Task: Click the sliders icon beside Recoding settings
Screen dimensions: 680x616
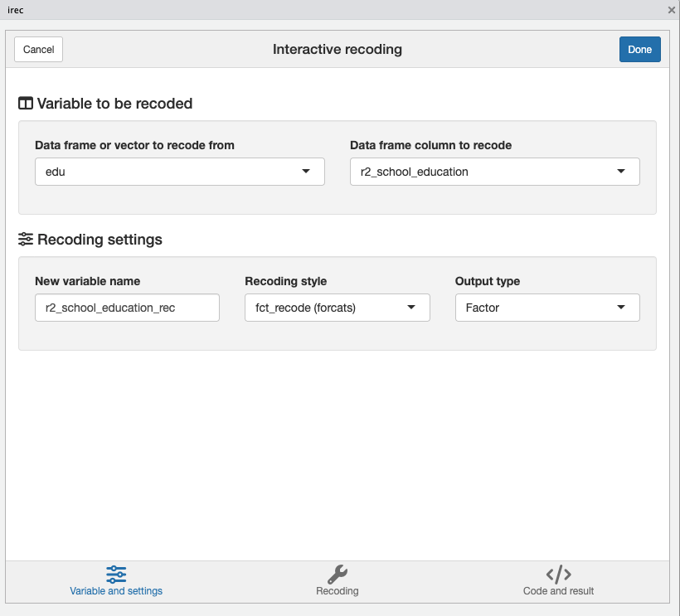Action: click(x=25, y=239)
